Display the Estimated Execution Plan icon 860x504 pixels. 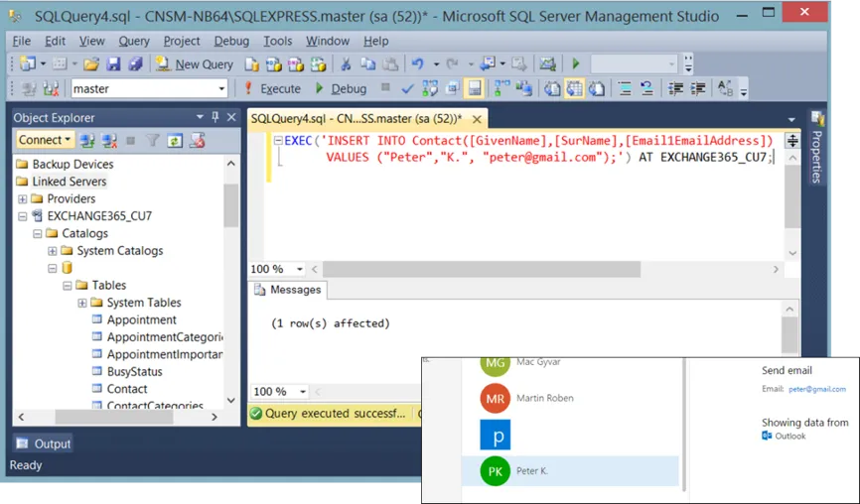[430, 88]
